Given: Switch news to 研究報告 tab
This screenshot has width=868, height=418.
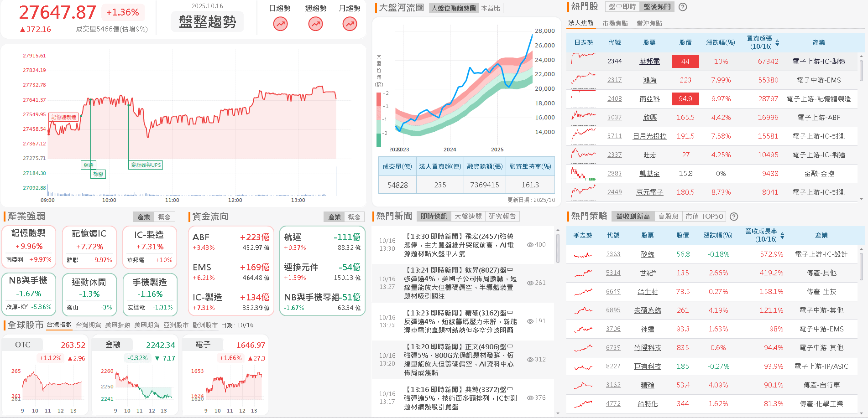Looking at the screenshot, I should (502, 217).
